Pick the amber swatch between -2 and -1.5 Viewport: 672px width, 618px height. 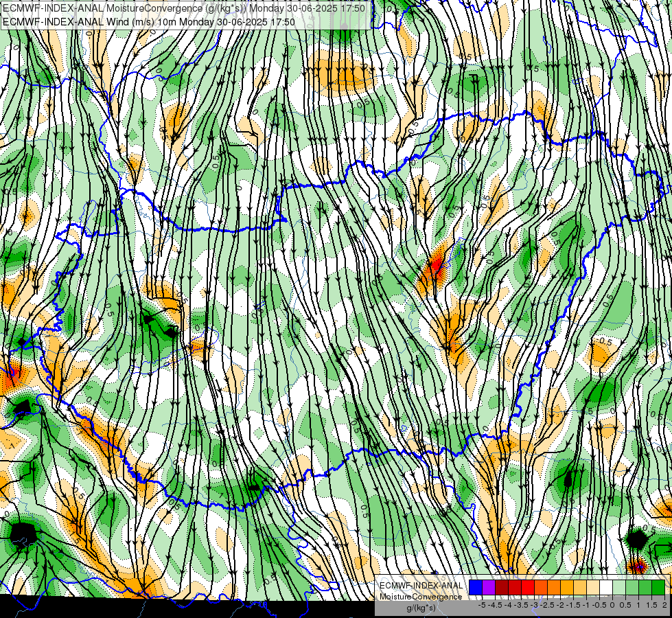tap(567, 587)
